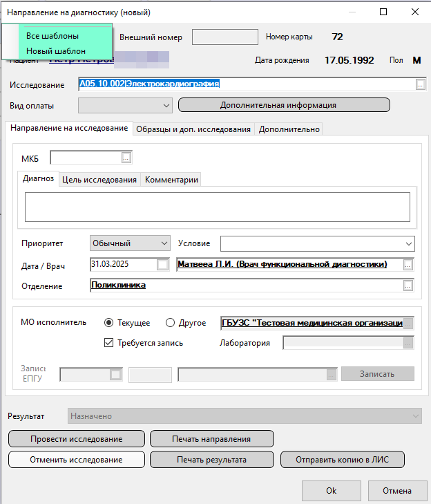Open the МО исполнитель organization lookup button
Image resolution: width=431 pixels, height=504 pixels.
[408, 324]
